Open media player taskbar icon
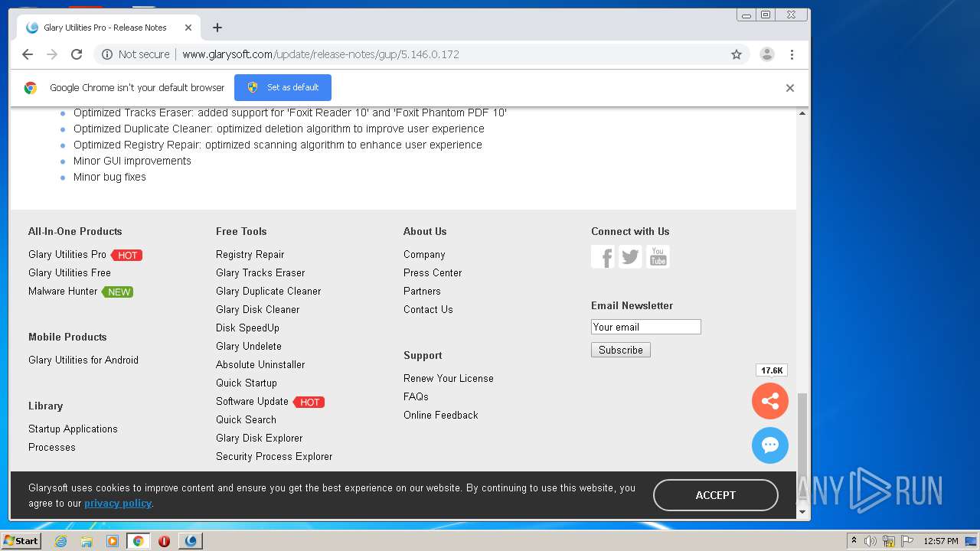This screenshot has width=980, height=551. pyautogui.click(x=113, y=541)
